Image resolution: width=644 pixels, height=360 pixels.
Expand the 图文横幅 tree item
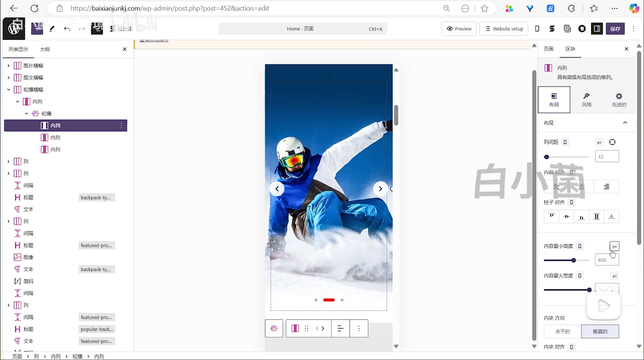(x=9, y=78)
